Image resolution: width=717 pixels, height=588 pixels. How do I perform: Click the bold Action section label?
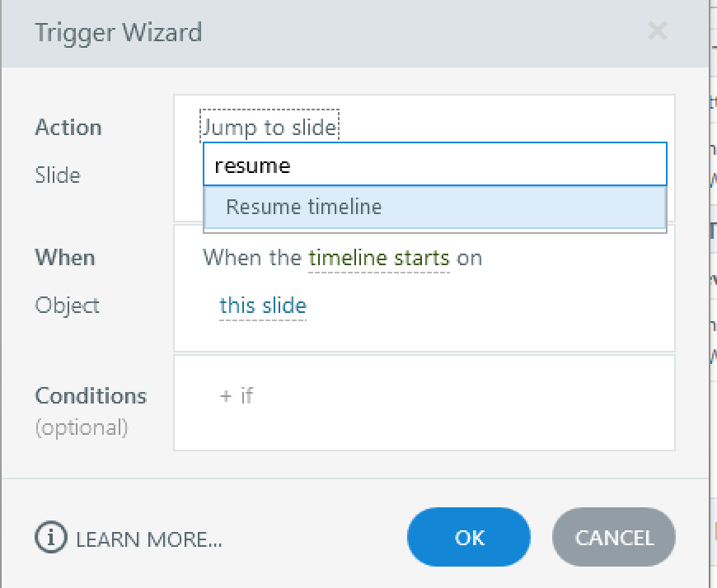pos(68,128)
